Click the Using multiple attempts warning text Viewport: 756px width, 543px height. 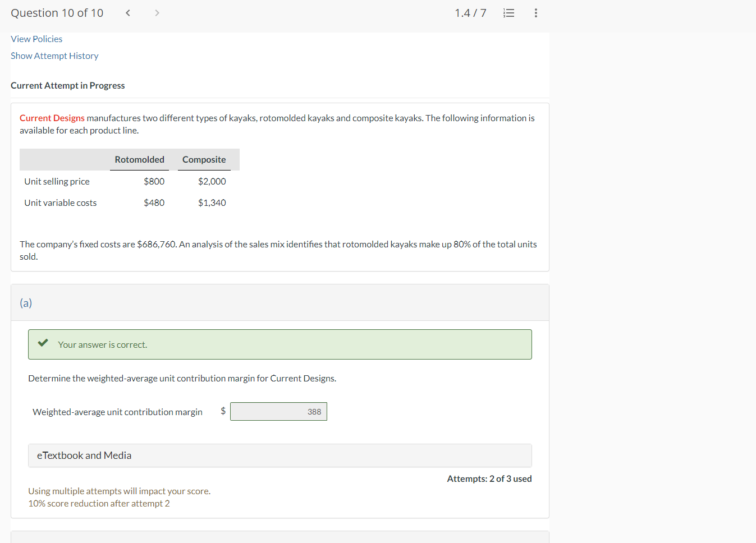[x=120, y=491]
